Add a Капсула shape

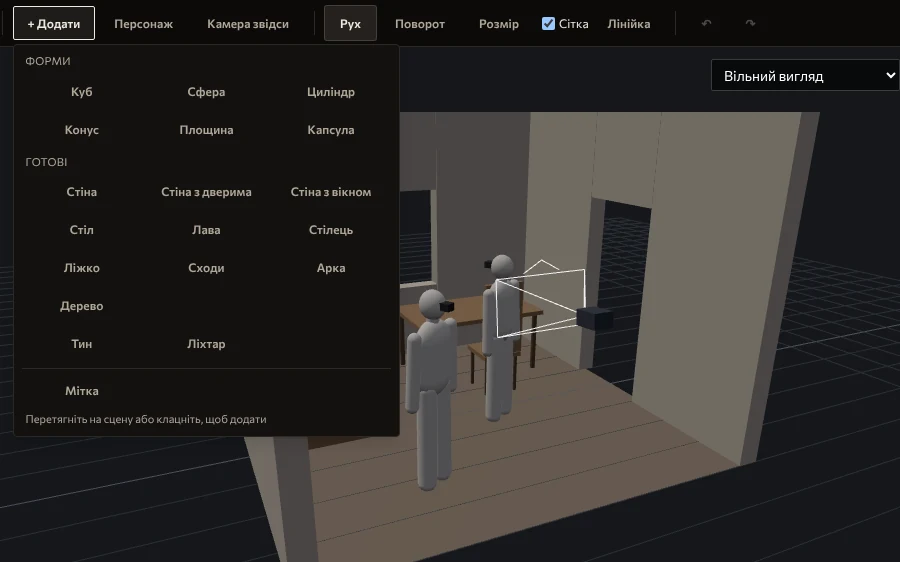tap(331, 130)
